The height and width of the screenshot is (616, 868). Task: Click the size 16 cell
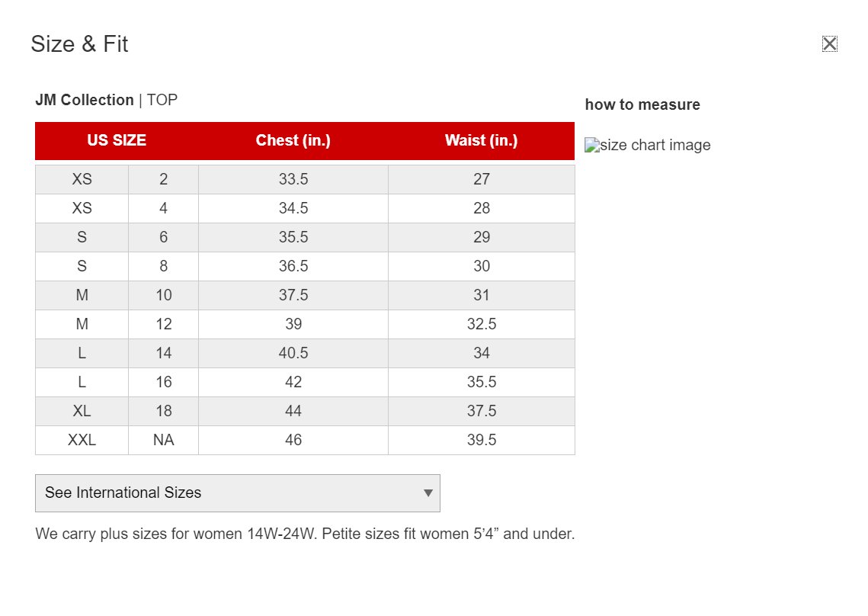(x=163, y=382)
